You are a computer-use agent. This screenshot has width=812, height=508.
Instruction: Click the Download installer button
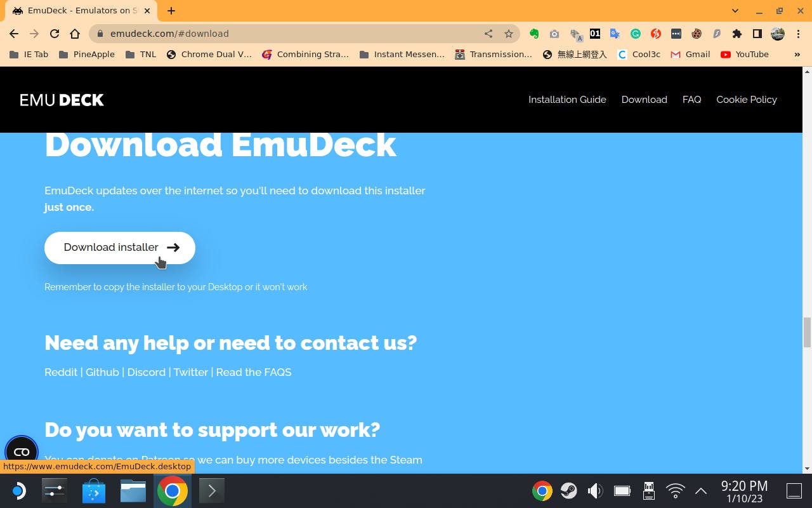[120, 248]
